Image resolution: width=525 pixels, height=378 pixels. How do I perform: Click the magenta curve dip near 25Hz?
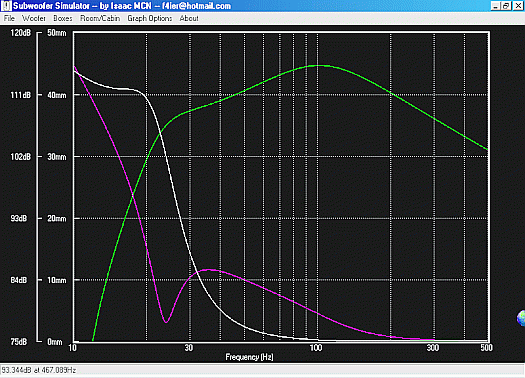click(166, 322)
